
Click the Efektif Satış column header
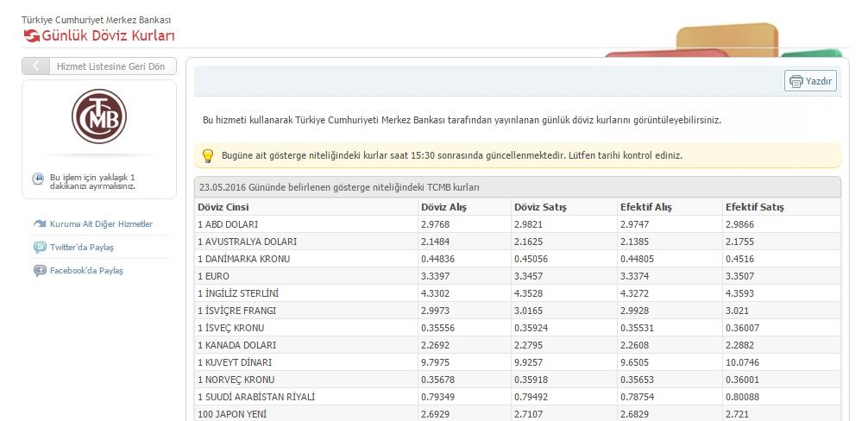755,207
